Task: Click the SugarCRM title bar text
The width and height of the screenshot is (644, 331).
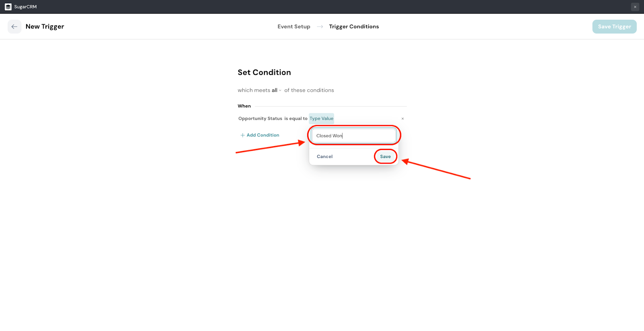Action: 25,7
